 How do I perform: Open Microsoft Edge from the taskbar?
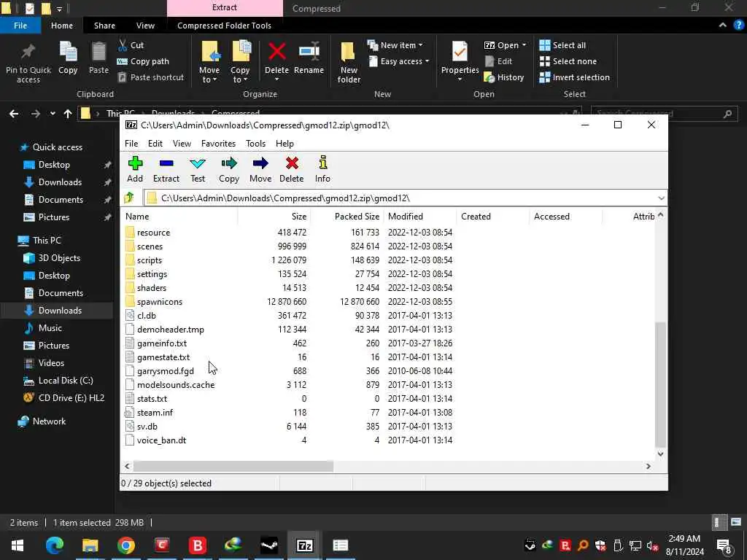[x=54, y=545]
